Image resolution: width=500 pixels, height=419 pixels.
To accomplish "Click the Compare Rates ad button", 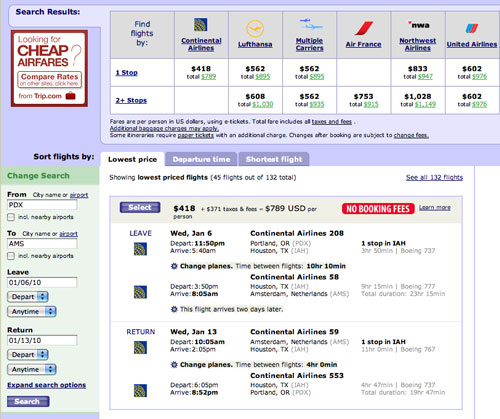I will (x=49, y=79).
